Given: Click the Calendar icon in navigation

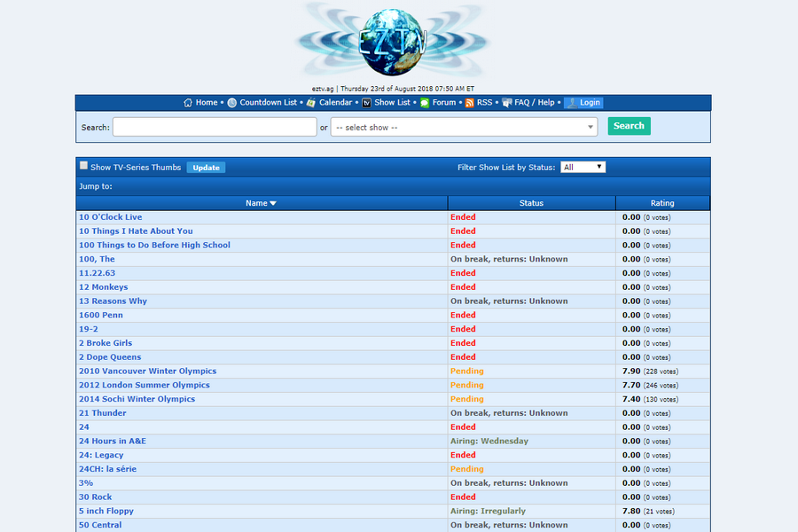Looking at the screenshot, I should pyautogui.click(x=311, y=103).
